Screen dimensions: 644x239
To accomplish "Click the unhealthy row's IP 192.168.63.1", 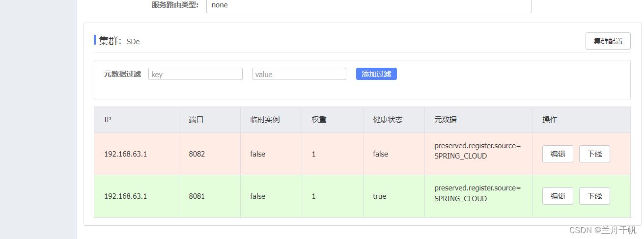I will click(x=126, y=154).
